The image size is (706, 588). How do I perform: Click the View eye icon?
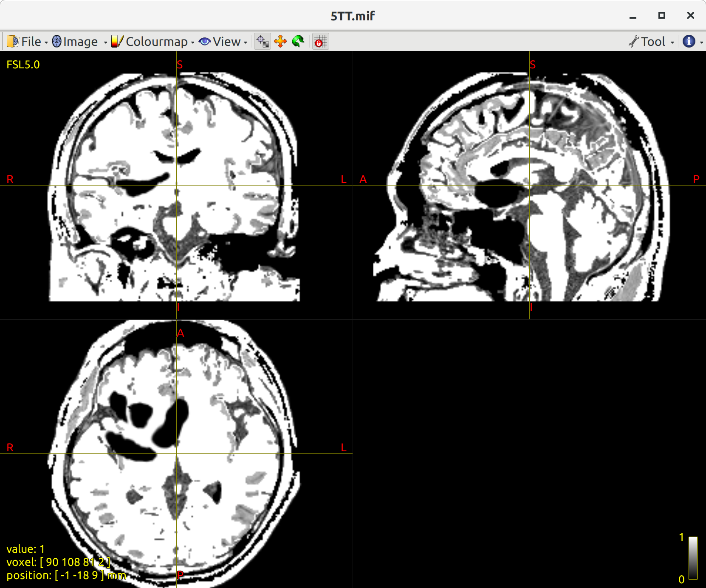(204, 41)
